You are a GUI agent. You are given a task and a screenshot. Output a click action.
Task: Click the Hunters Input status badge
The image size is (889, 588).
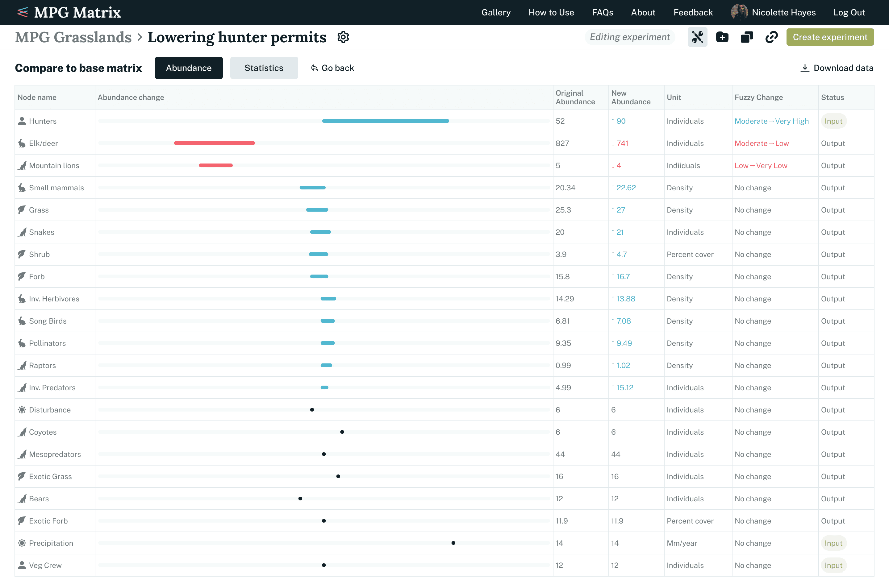833,121
